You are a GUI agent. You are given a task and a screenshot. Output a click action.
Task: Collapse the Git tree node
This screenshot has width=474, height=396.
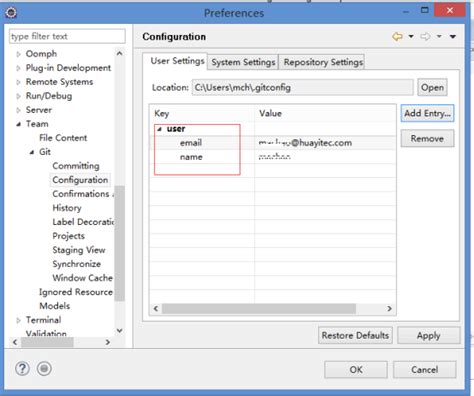(x=32, y=152)
